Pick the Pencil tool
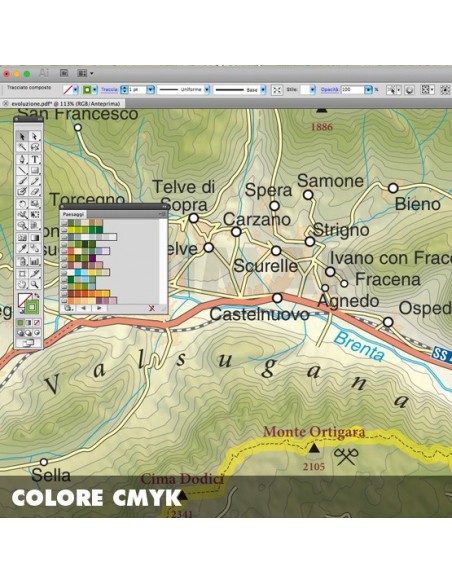Viewport: 452px width, 584px height. (34, 181)
